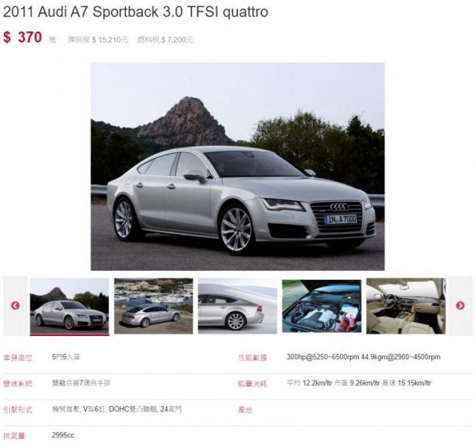Click the 2995cc displacement value
The image size is (476, 448).
[x=63, y=435]
